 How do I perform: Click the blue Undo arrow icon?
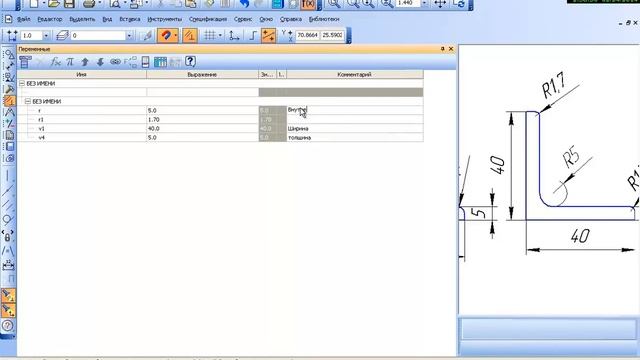[244, 4]
